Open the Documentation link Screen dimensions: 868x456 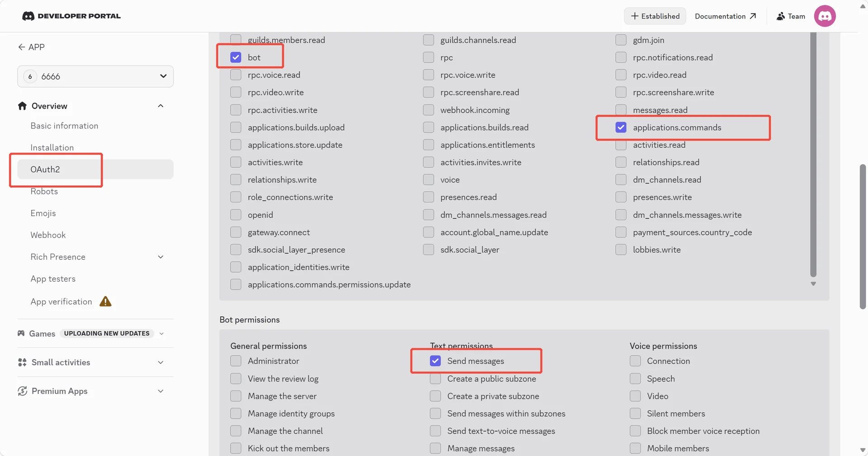point(725,16)
